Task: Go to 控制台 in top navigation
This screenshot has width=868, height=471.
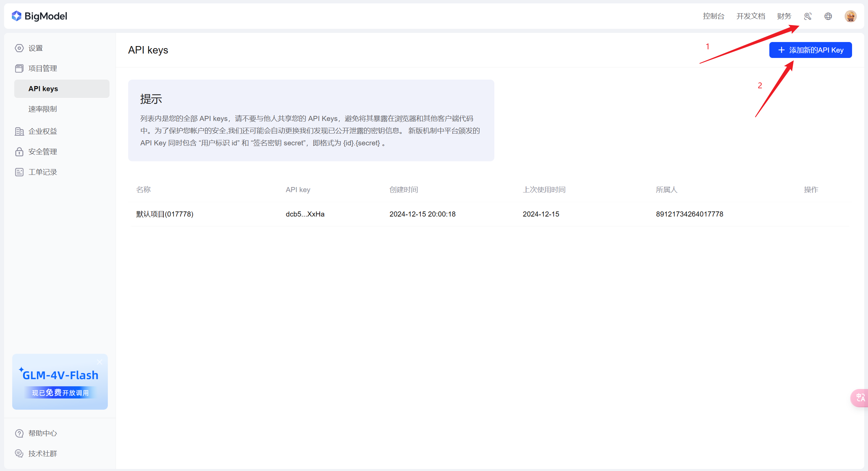Action: point(713,16)
